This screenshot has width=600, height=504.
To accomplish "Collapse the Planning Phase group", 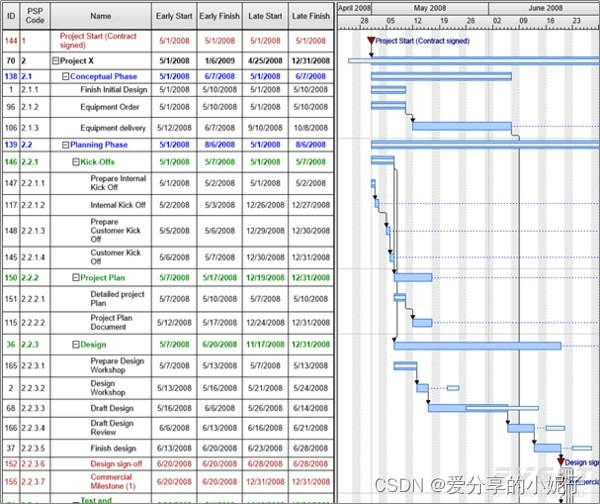I will pos(66,145).
